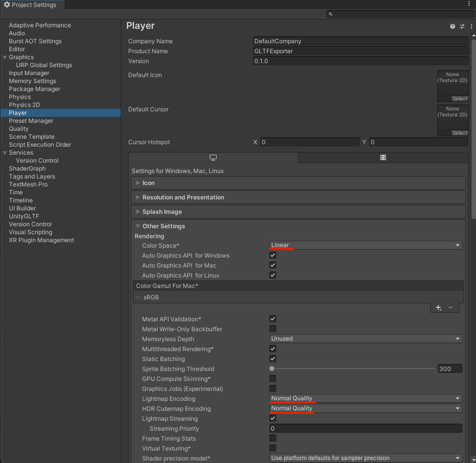Click the Company Name input field

pyautogui.click(x=360, y=41)
